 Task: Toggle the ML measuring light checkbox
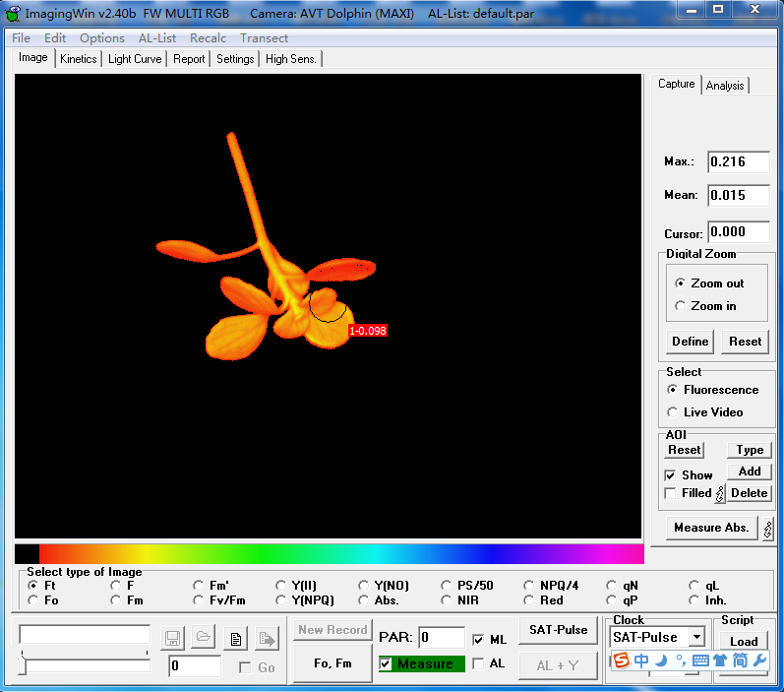tap(479, 640)
